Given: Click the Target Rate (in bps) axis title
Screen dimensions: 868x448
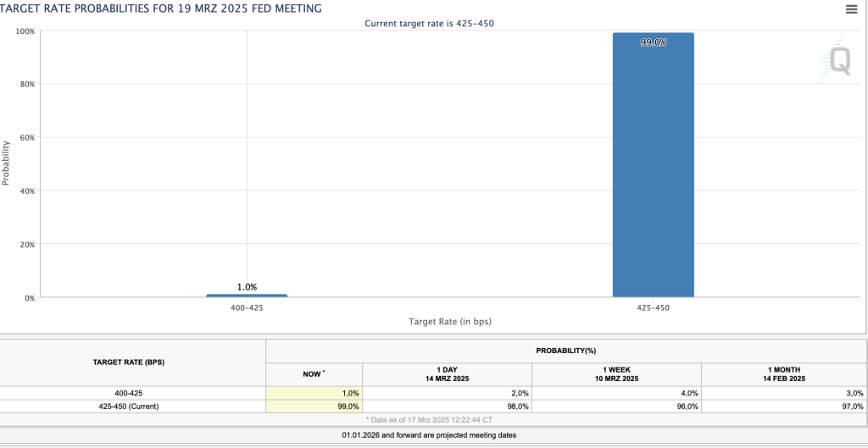Looking at the screenshot, I should [x=450, y=321].
